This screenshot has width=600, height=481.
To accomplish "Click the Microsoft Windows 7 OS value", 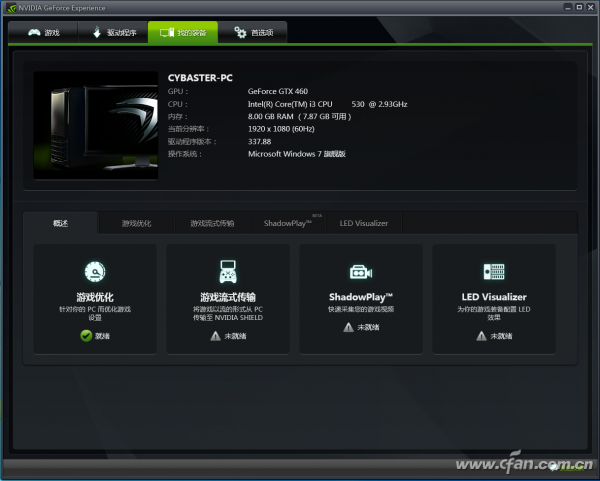I will [297, 154].
